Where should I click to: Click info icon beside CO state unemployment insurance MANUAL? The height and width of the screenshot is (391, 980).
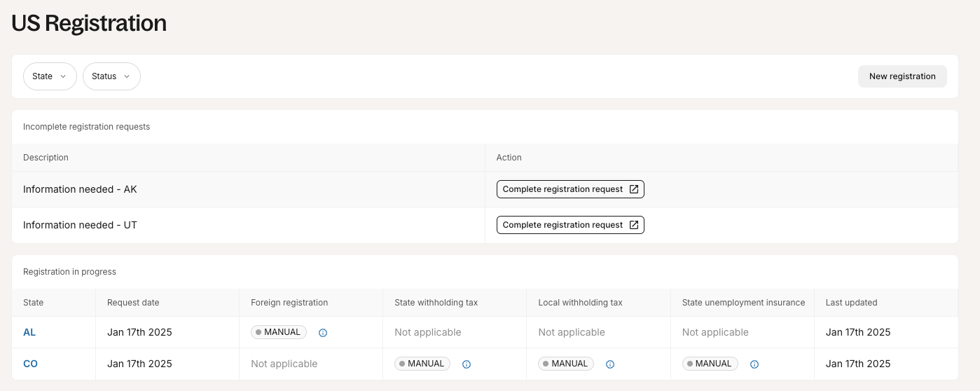click(754, 364)
